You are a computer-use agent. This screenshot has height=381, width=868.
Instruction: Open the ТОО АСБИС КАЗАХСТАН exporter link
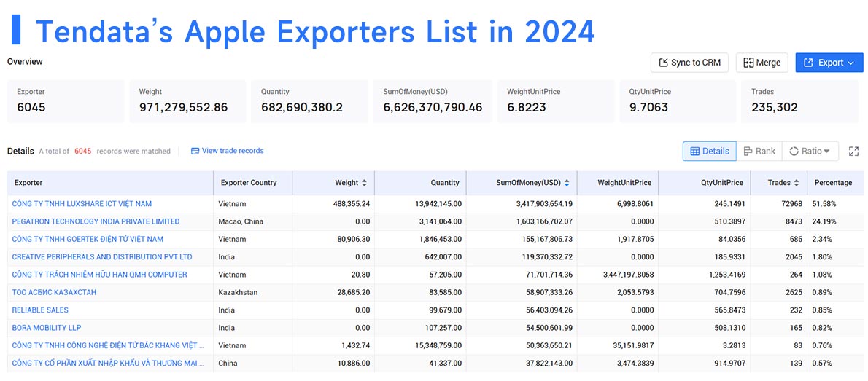coord(54,292)
